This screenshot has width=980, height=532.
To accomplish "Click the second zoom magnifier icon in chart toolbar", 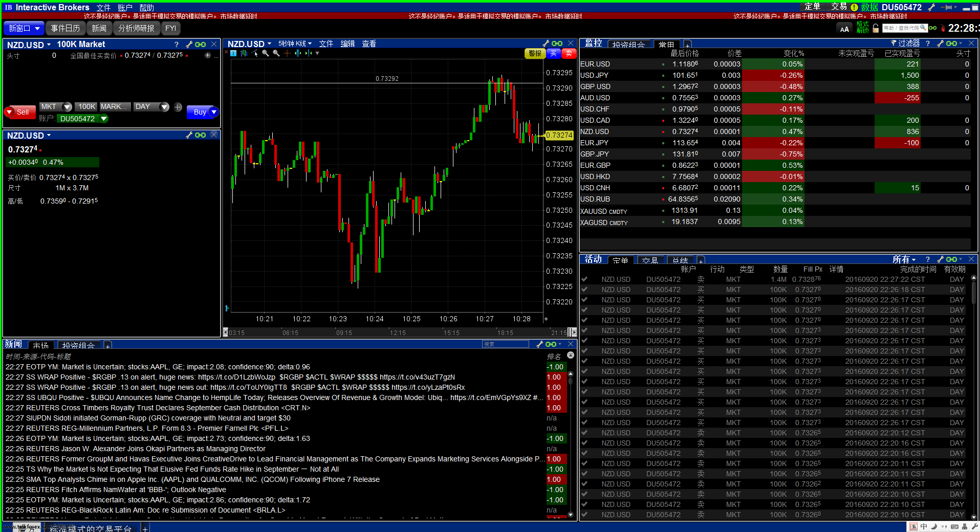I will (276, 53).
